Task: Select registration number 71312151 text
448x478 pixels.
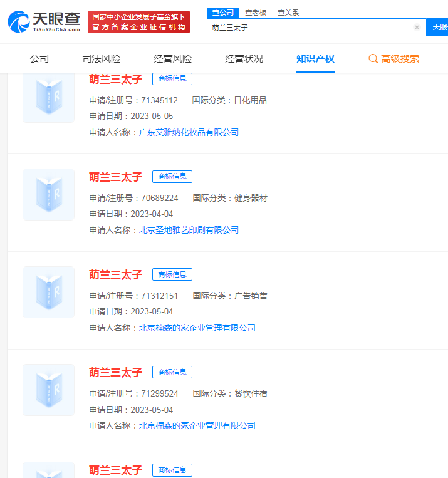Action: [159, 296]
